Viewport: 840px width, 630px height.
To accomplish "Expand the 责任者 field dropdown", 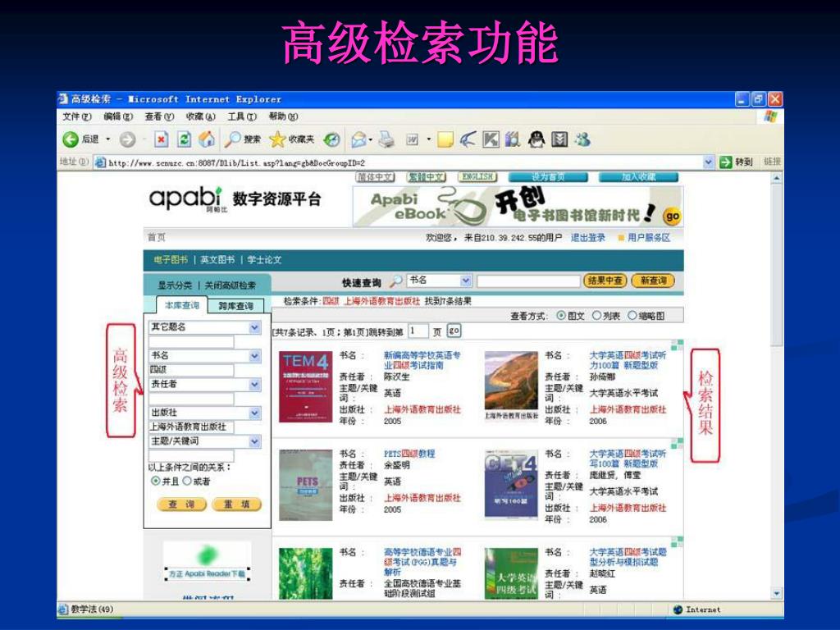I will pos(254,385).
